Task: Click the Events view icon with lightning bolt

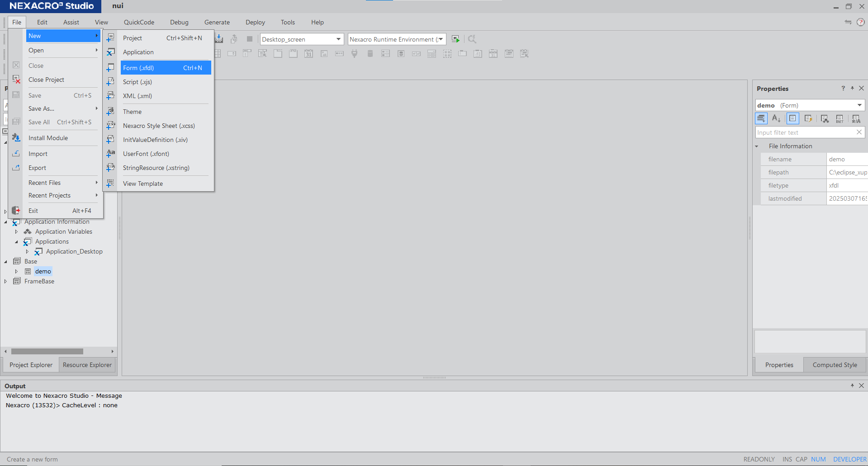Action: [x=808, y=118]
